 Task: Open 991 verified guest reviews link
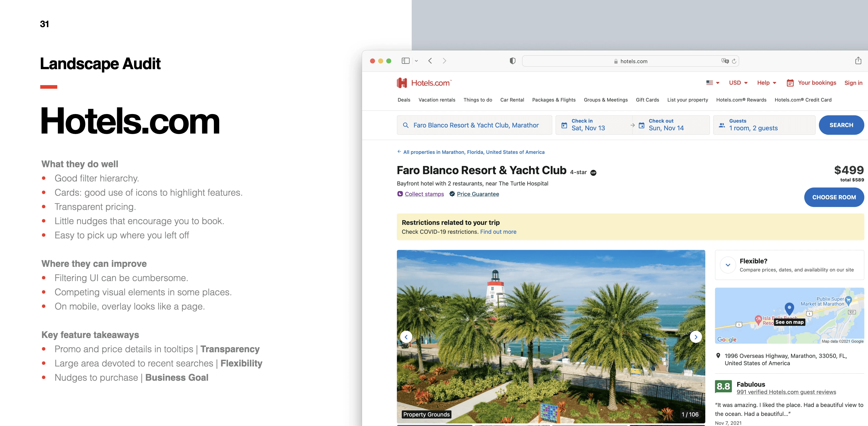(x=786, y=392)
